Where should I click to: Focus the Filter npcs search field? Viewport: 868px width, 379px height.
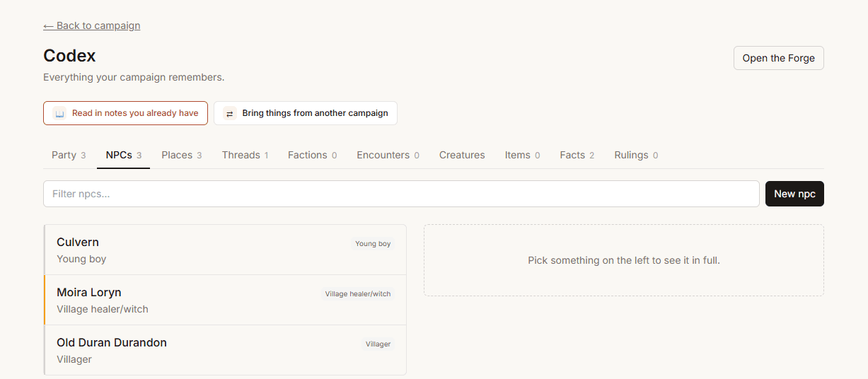401,194
